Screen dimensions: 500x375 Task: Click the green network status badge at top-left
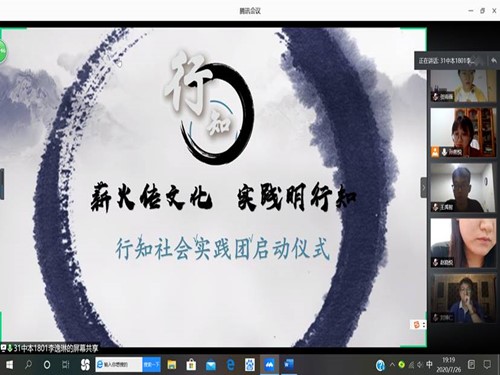coord(3,51)
